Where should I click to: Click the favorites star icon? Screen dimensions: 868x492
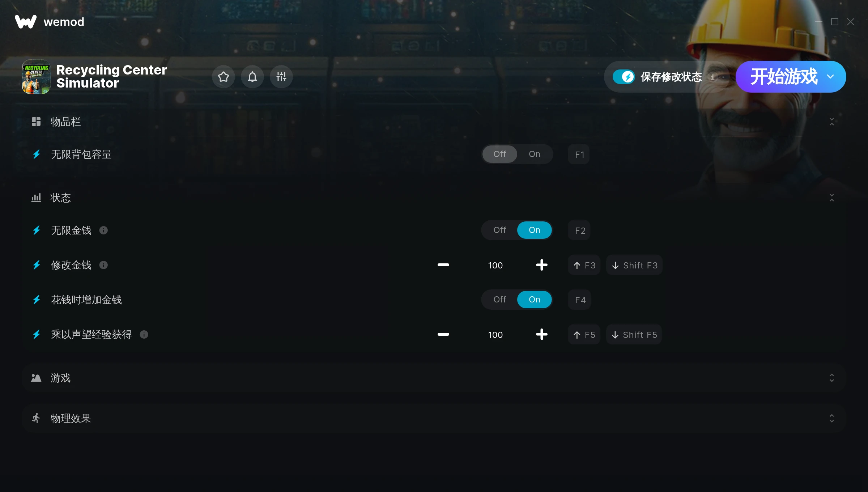coord(223,76)
